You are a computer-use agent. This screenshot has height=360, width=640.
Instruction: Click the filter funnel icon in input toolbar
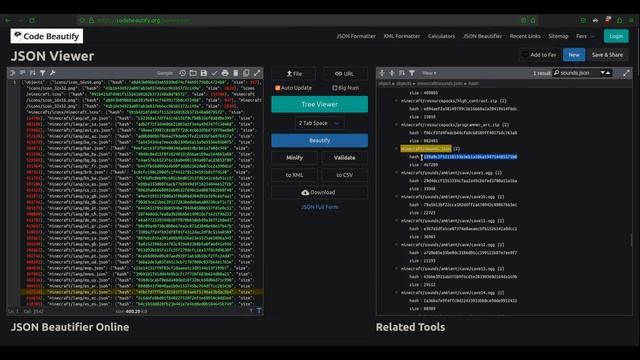(x=42, y=73)
